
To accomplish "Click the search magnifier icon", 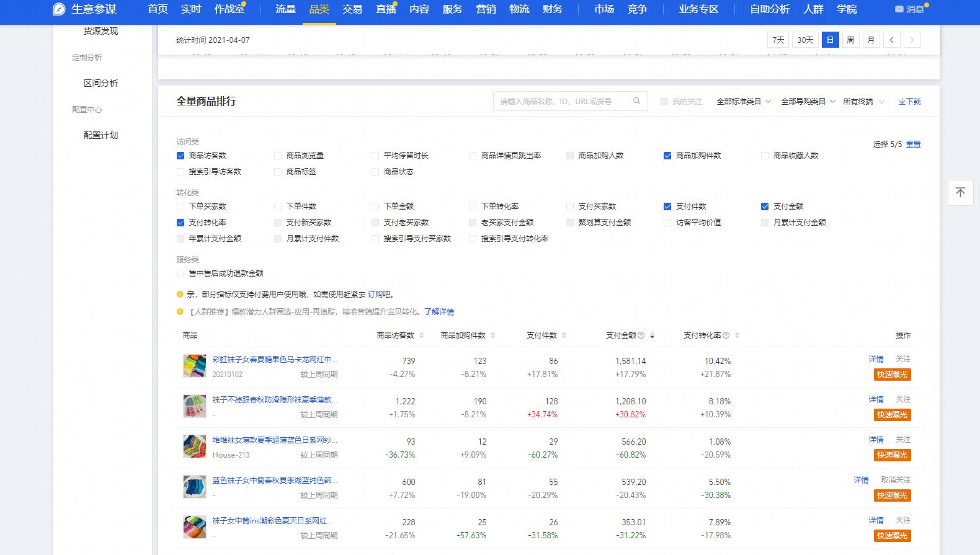I will tap(636, 101).
